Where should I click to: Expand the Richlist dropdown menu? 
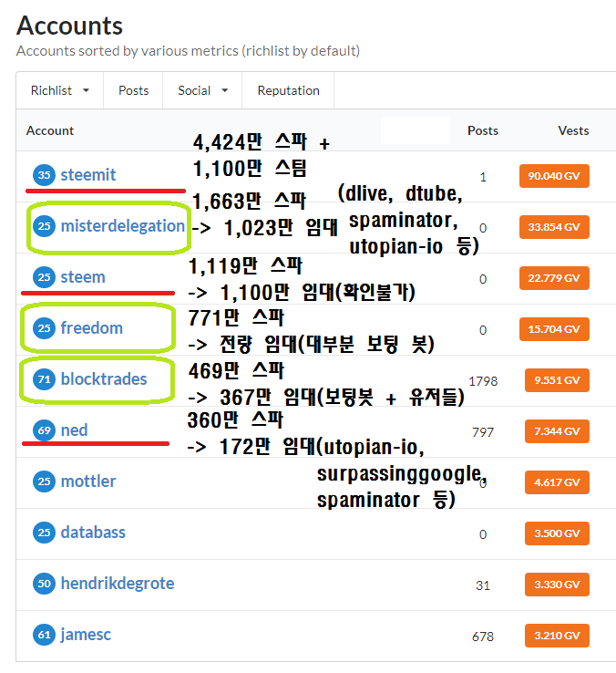(x=59, y=90)
